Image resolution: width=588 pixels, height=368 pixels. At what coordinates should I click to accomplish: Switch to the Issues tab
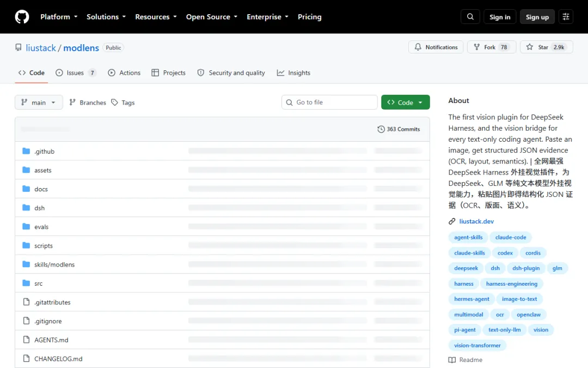click(x=76, y=73)
